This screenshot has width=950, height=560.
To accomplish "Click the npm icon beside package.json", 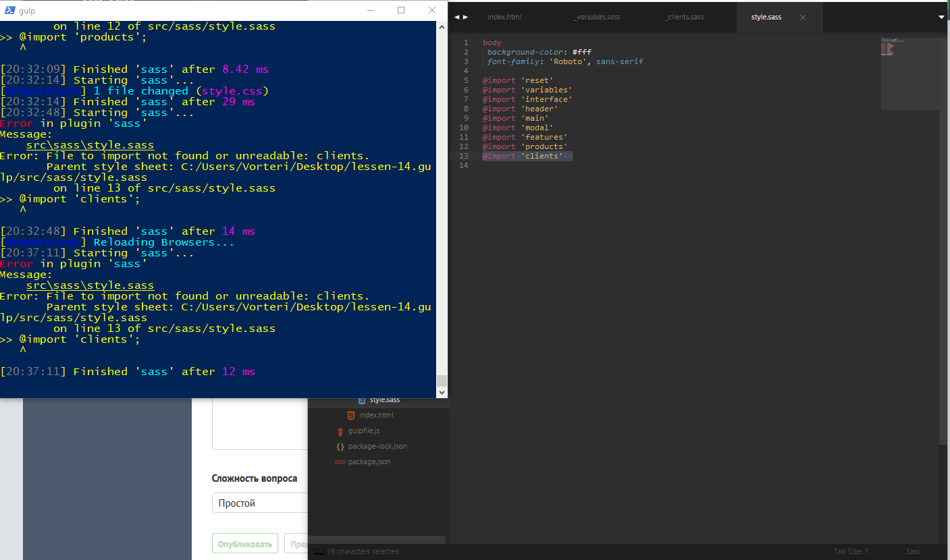I will 340,462.
